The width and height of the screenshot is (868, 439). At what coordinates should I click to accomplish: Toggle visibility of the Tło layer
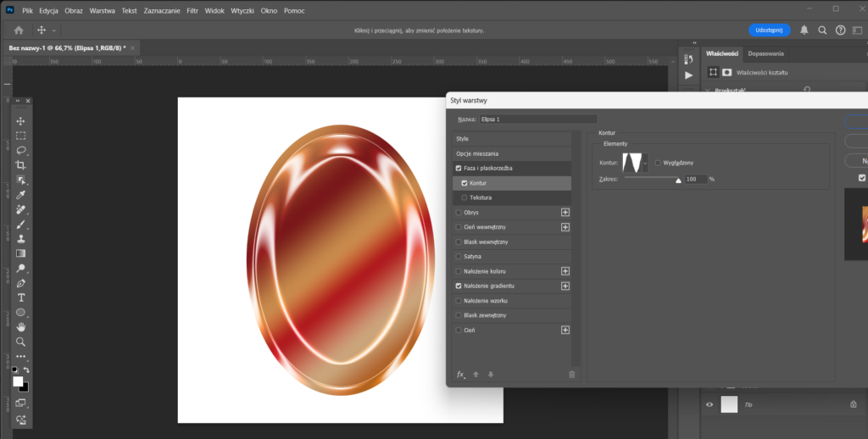[x=709, y=405]
